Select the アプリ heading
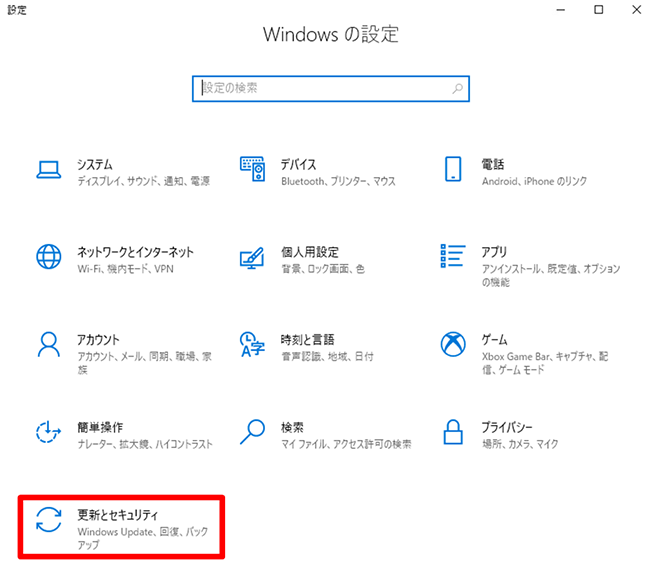Image resolution: width=650 pixels, height=577 pixels. [x=494, y=252]
